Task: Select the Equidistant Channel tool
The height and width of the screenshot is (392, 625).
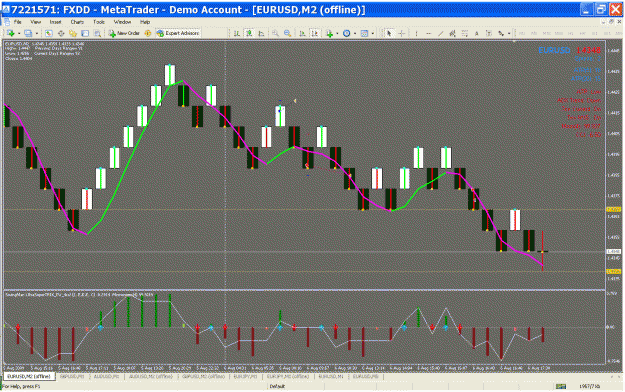Action: coord(452,33)
